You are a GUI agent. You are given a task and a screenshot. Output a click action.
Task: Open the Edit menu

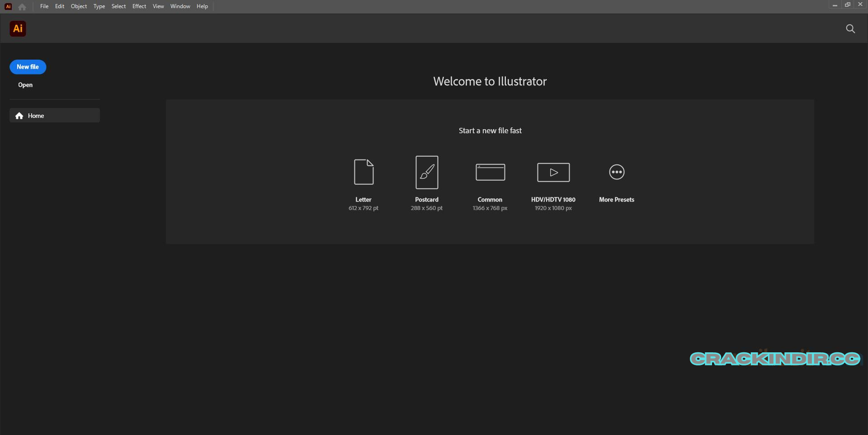coord(60,6)
